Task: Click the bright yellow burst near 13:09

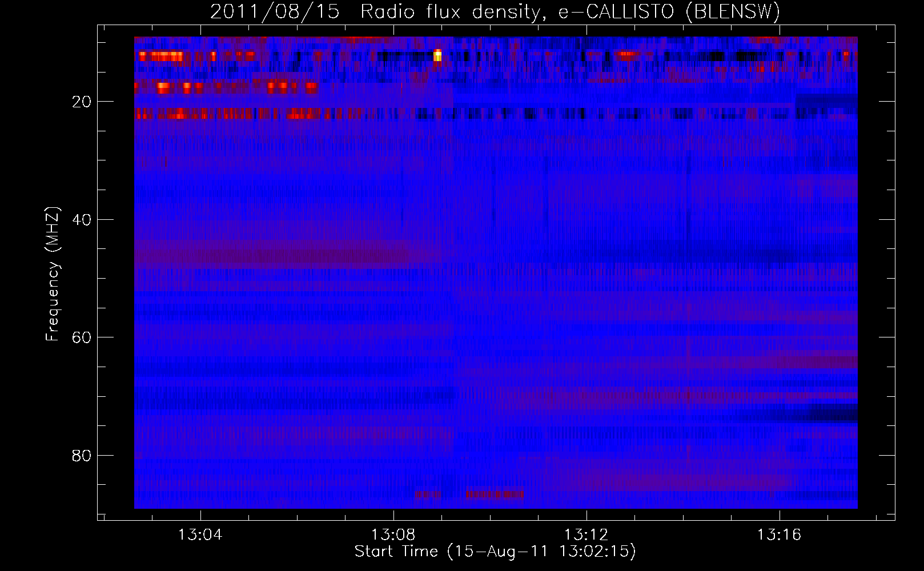Action: point(437,55)
